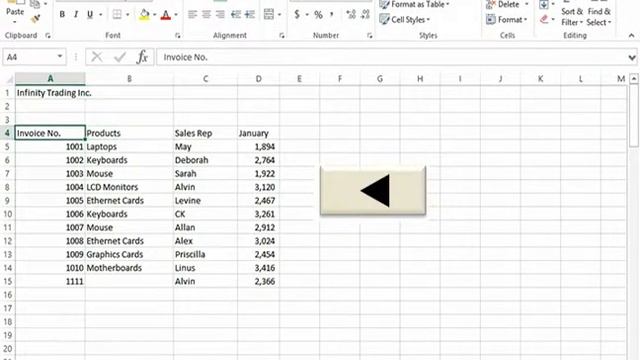Confirm entry with the formula checkmark
The width and height of the screenshot is (640, 360).
coord(120,57)
